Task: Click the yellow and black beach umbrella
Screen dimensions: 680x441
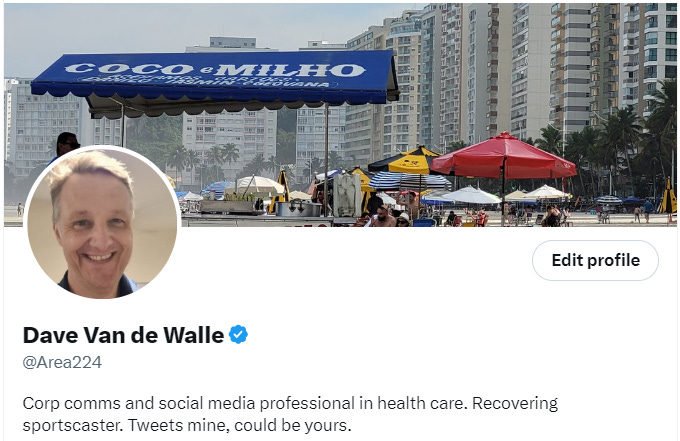Action: (x=405, y=160)
